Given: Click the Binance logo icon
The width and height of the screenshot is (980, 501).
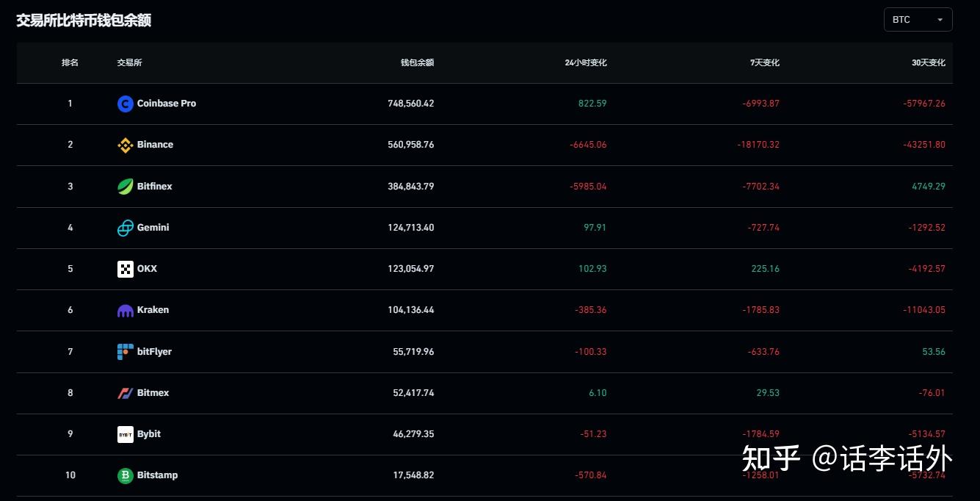Looking at the screenshot, I should (x=125, y=145).
